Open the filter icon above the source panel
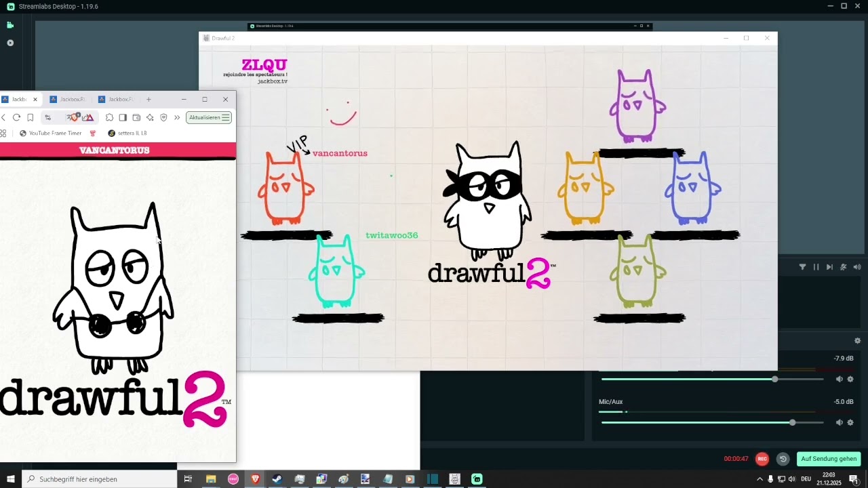Image resolution: width=868 pixels, height=488 pixels. point(802,267)
